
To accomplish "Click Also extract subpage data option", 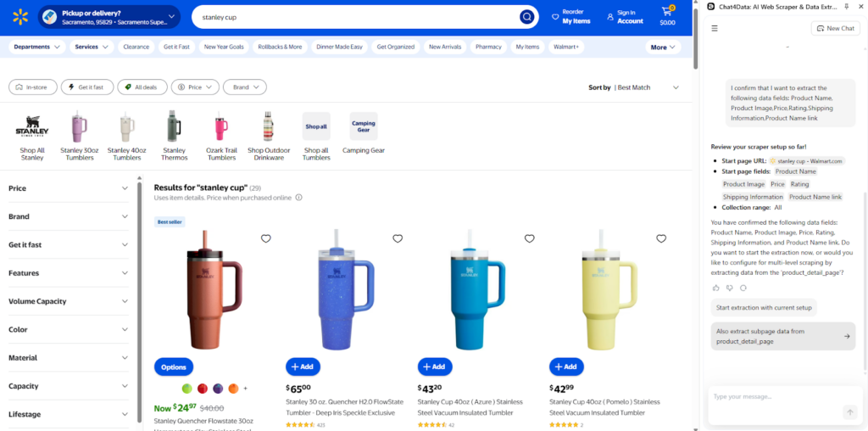I will pos(782,336).
